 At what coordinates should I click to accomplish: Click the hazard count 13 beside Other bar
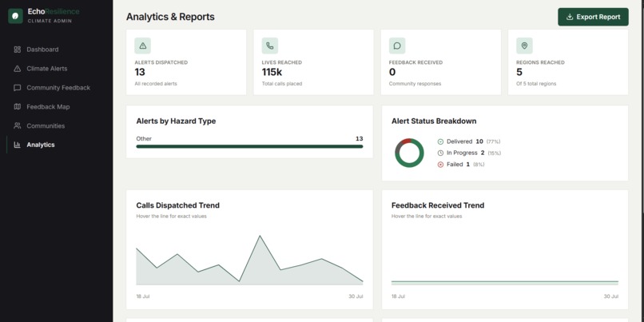pyautogui.click(x=359, y=139)
